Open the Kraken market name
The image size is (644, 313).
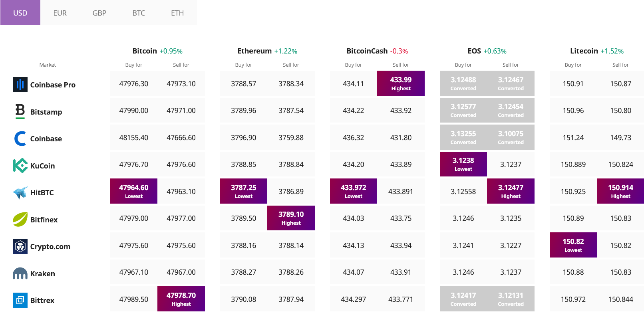43,273
